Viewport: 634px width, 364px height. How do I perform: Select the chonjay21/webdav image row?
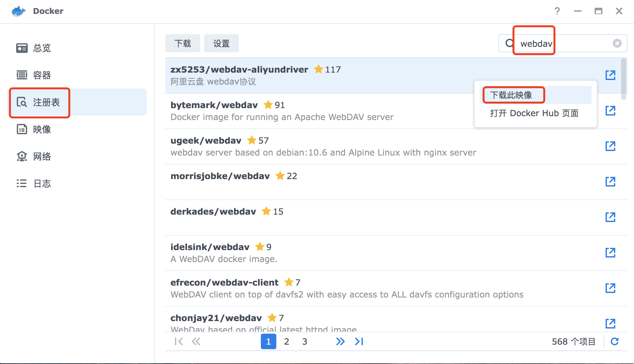396,319
